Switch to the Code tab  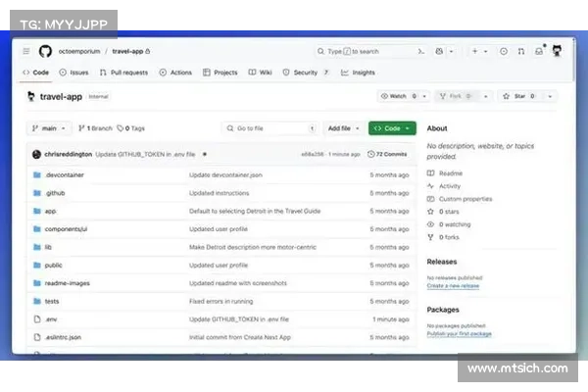coord(36,73)
